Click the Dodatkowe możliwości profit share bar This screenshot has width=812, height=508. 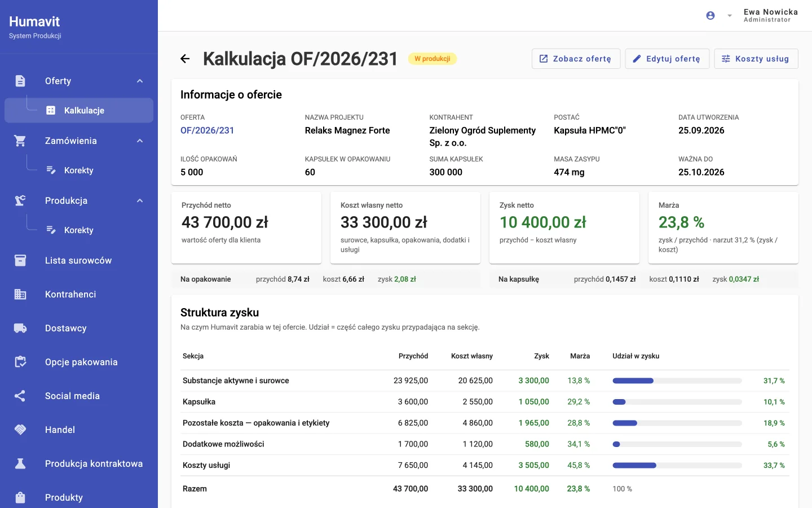(677, 444)
